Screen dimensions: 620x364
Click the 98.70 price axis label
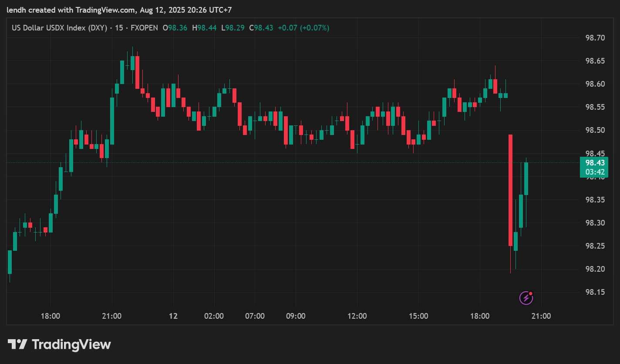click(595, 38)
